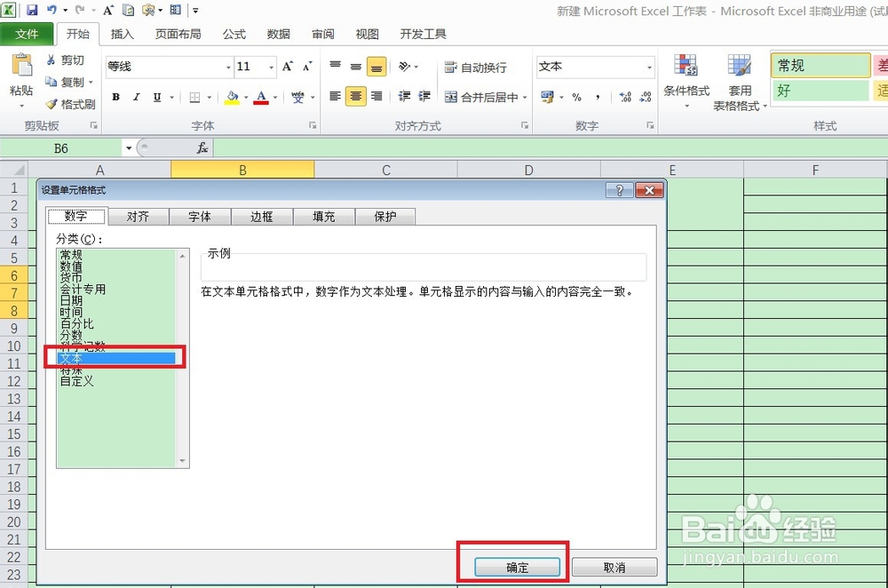This screenshot has width=888, height=588.
Task: Click the Increase Decimal icon
Action: [626, 98]
